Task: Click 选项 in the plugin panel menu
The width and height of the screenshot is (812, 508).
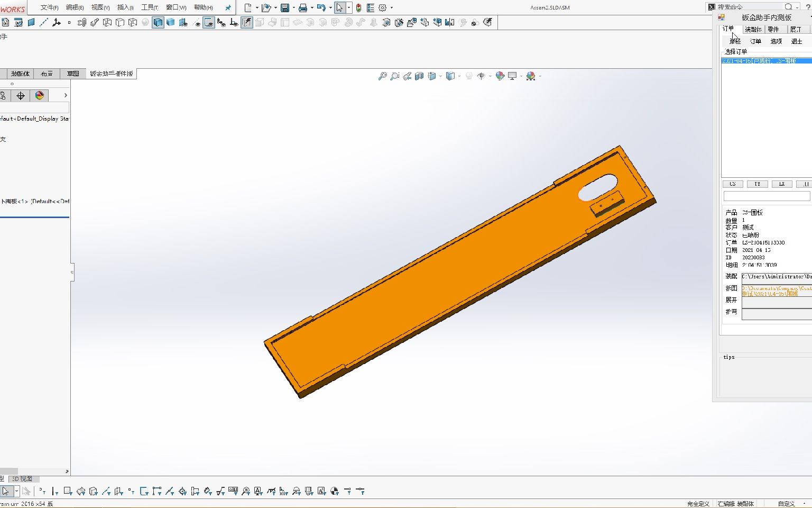Action: (x=776, y=41)
